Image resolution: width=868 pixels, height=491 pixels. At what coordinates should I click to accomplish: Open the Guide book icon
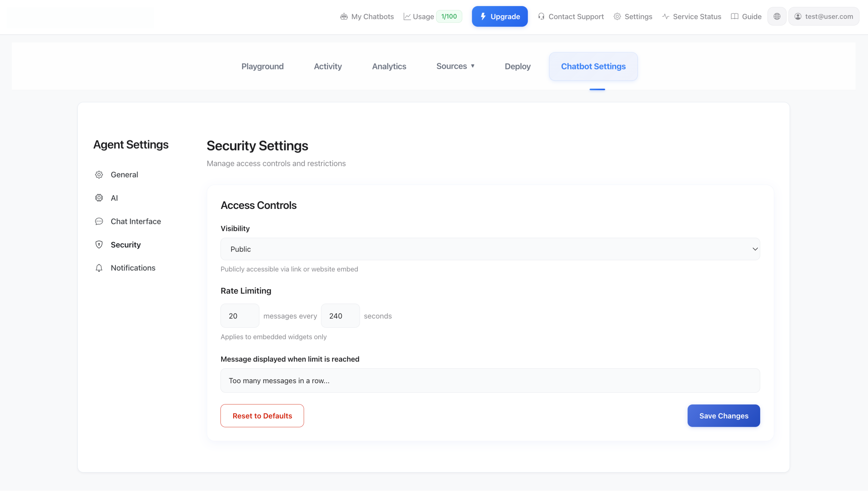pyautogui.click(x=734, y=16)
